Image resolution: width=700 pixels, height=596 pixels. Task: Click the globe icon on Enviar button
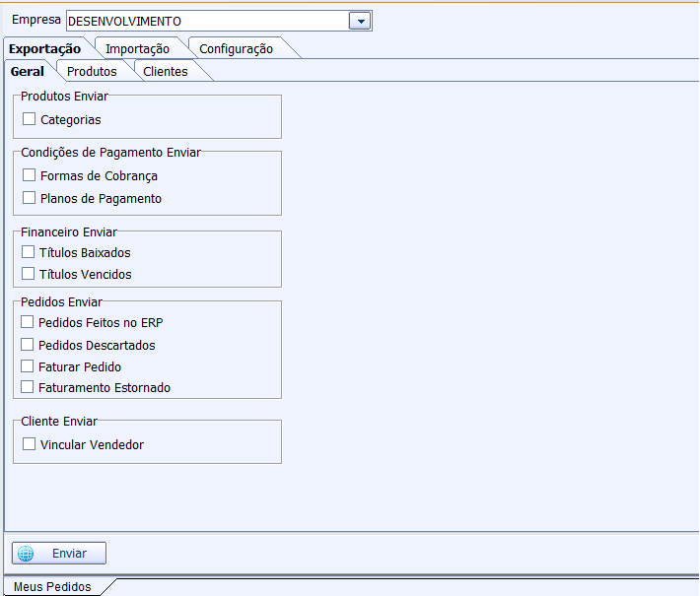pyautogui.click(x=27, y=554)
